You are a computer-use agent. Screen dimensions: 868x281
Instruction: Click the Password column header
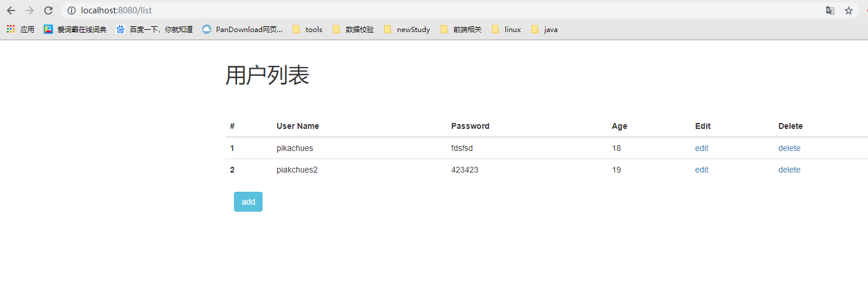470,126
